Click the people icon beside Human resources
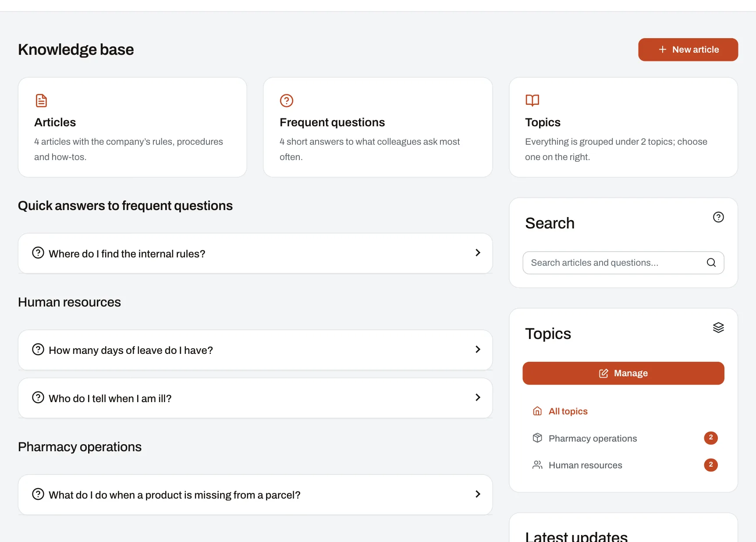The image size is (756, 542). point(537,465)
